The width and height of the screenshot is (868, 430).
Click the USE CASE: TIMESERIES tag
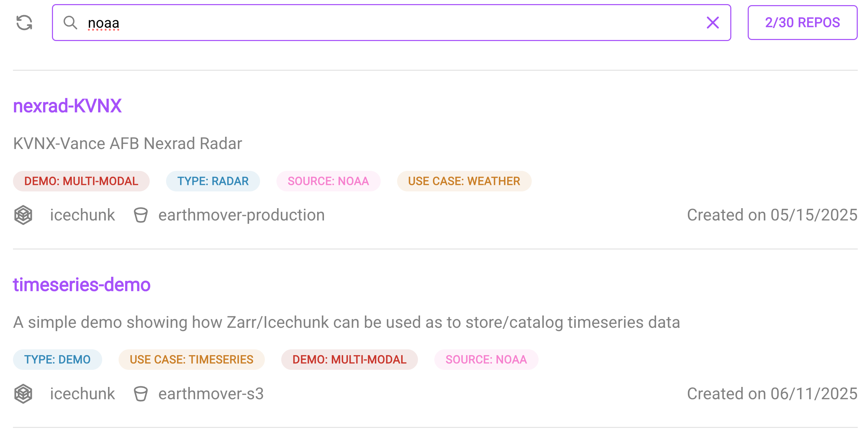pyautogui.click(x=191, y=360)
